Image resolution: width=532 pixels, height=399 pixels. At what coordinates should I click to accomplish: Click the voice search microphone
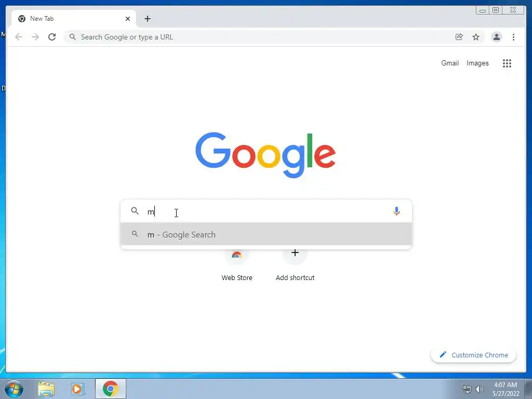point(396,211)
